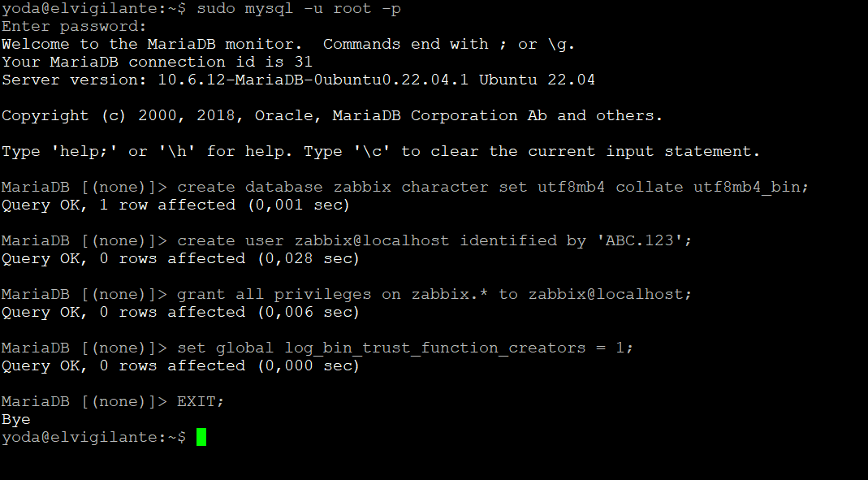Click the 'grant all privileges' command line

point(434,294)
